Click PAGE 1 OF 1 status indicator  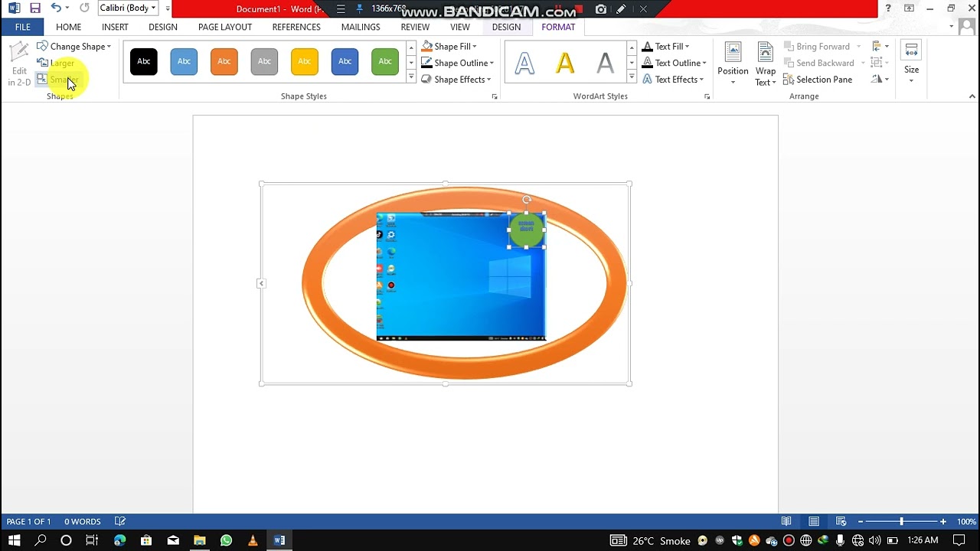[28, 522]
